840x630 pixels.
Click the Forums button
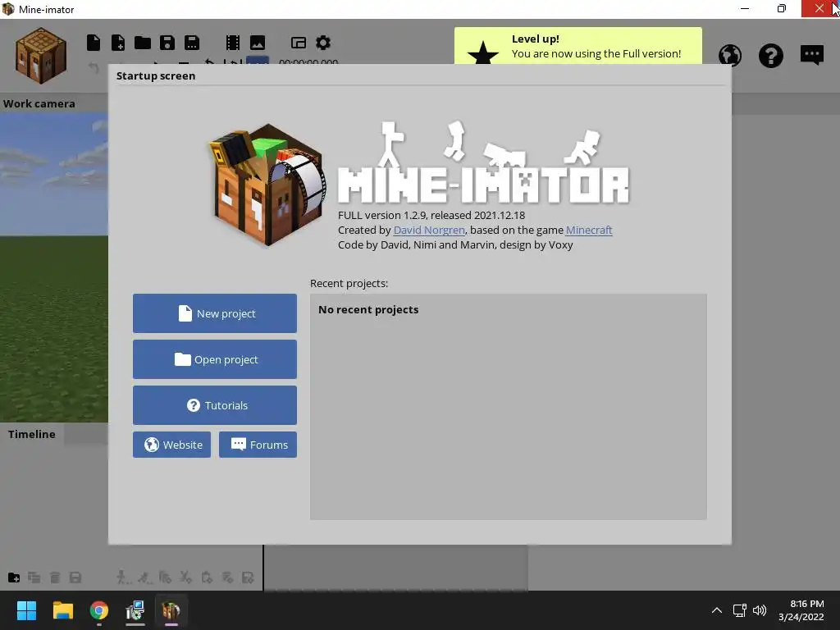click(258, 445)
